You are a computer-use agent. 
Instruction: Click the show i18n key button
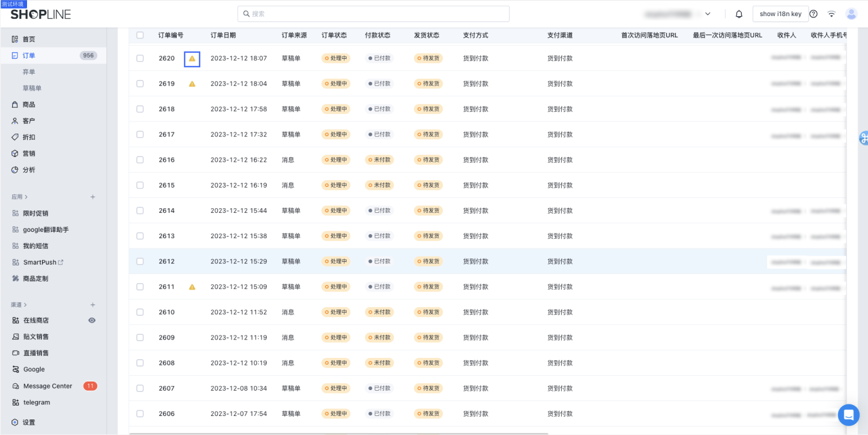[x=781, y=14]
